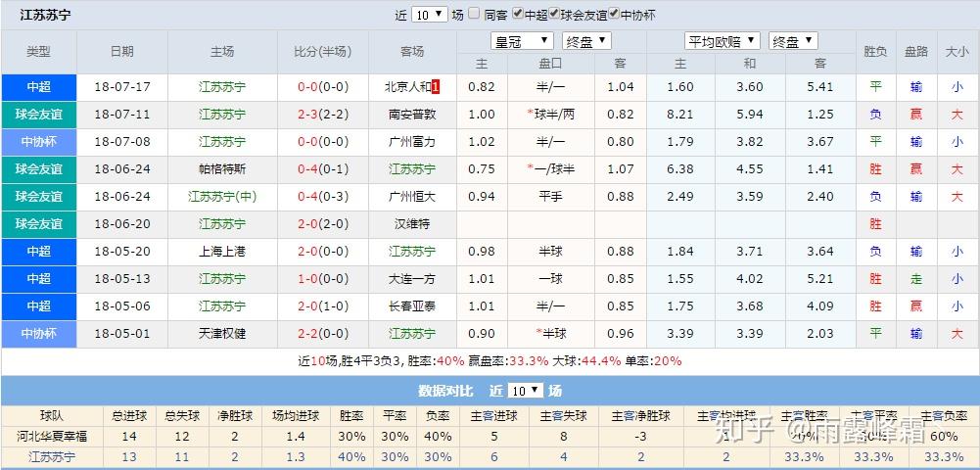Open the 2-0(1-0) score link
Screen dimensions: 980x470
[x=322, y=306]
